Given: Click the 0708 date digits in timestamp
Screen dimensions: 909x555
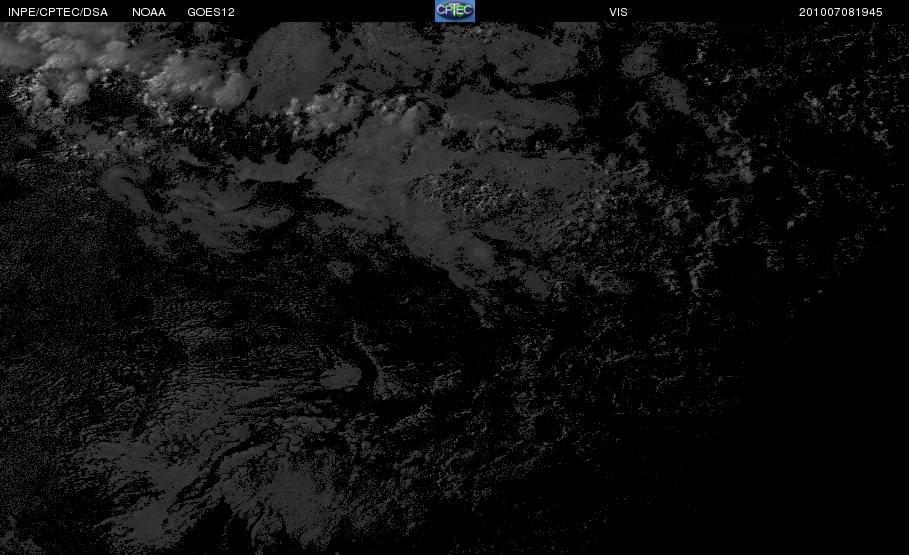Looking at the screenshot, I should [841, 12].
